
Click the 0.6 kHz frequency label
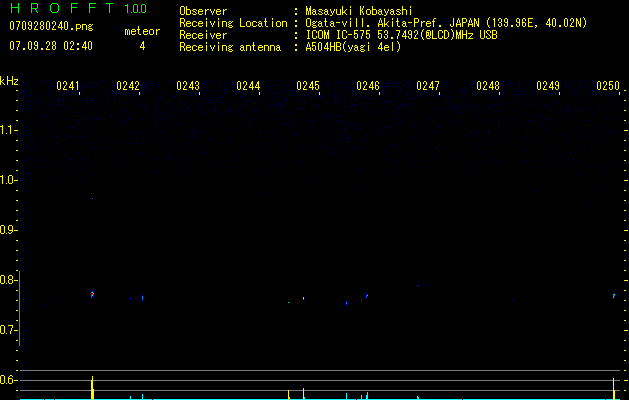(x=7, y=380)
